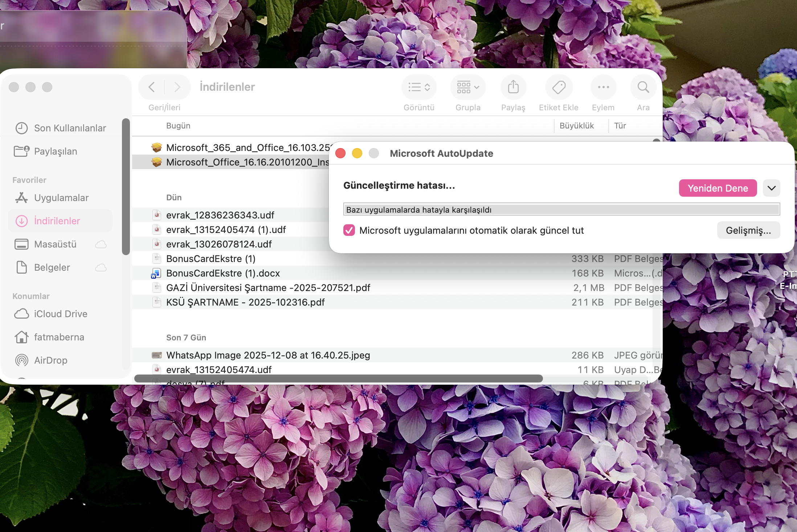Open the fatmaberna home folder
The width and height of the screenshot is (797, 532).
(x=61, y=337)
